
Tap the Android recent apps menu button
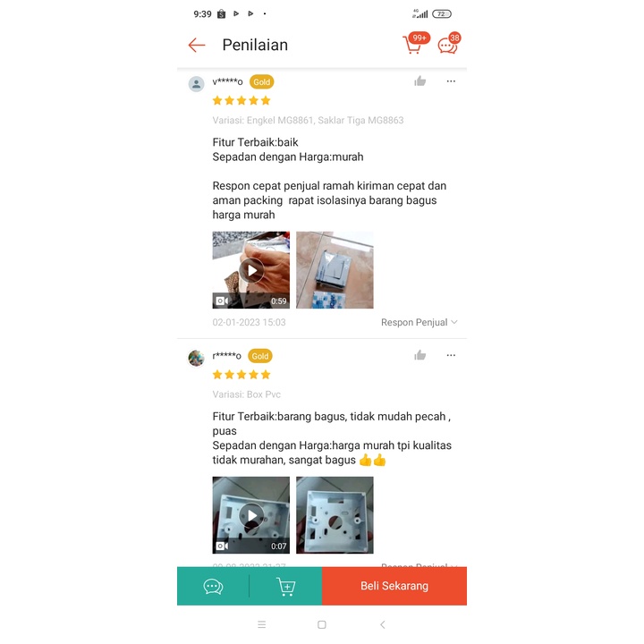pos(261,624)
